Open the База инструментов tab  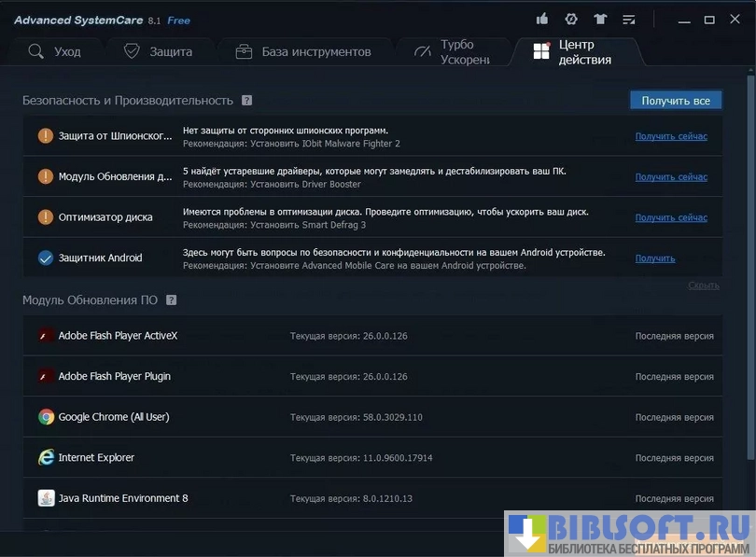[x=303, y=52]
